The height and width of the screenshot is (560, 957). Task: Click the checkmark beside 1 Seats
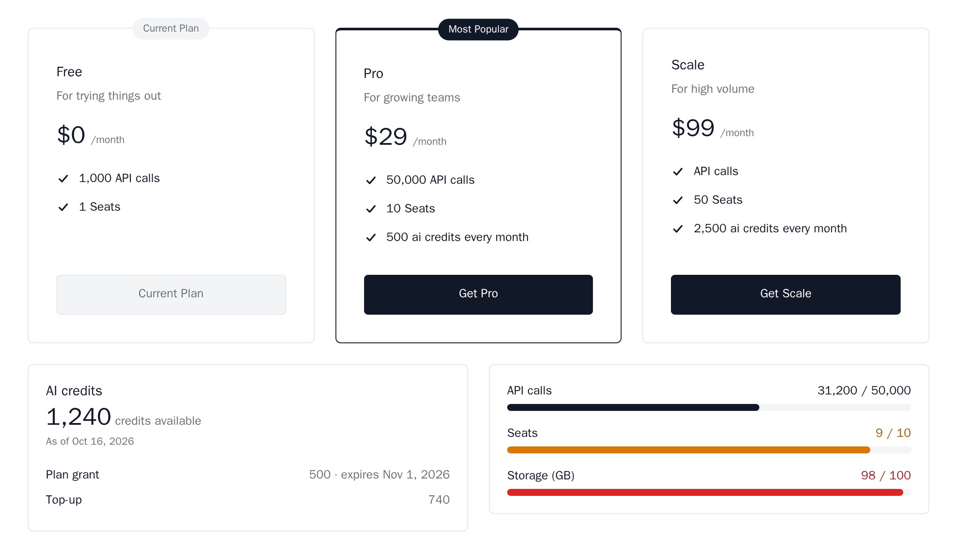coord(63,207)
